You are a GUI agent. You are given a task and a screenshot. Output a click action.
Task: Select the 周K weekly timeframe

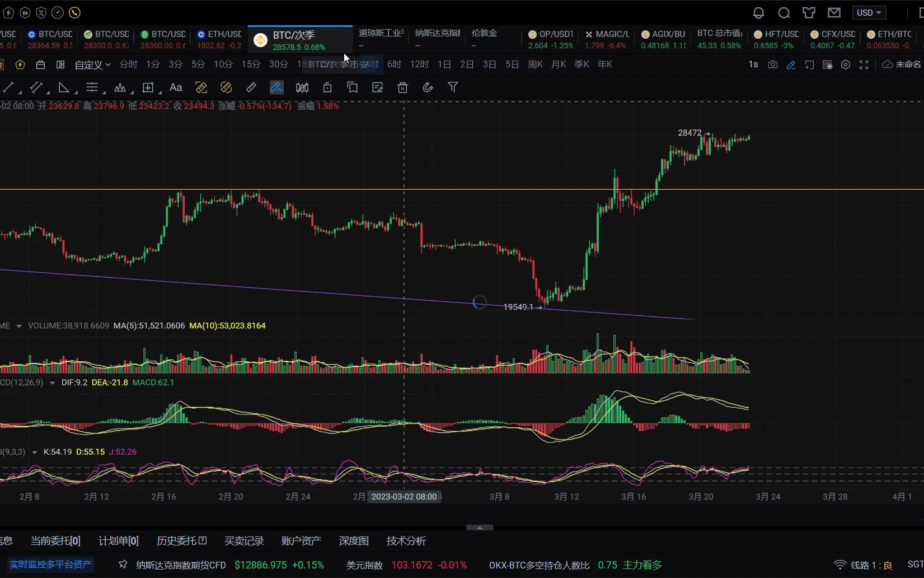pyautogui.click(x=536, y=64)
